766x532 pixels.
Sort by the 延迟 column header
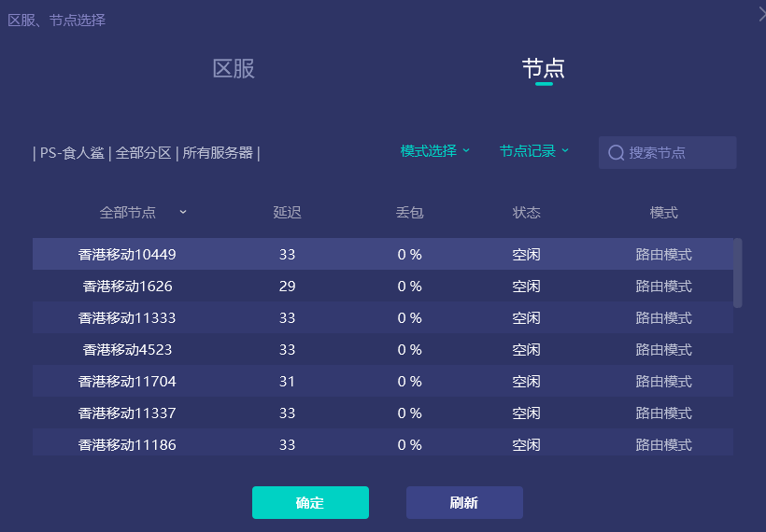(288, 212)
